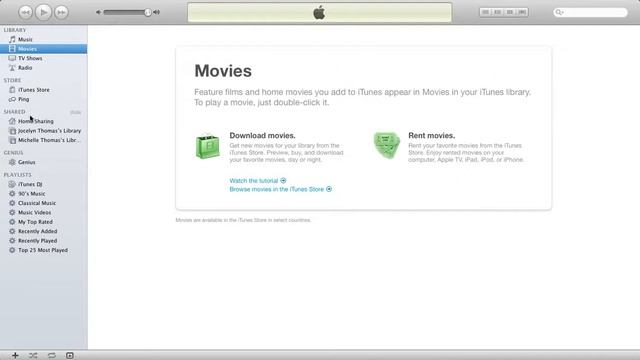The image size is (640, 360).
Task: Switch to grid view button
Action: coord(510,12)
